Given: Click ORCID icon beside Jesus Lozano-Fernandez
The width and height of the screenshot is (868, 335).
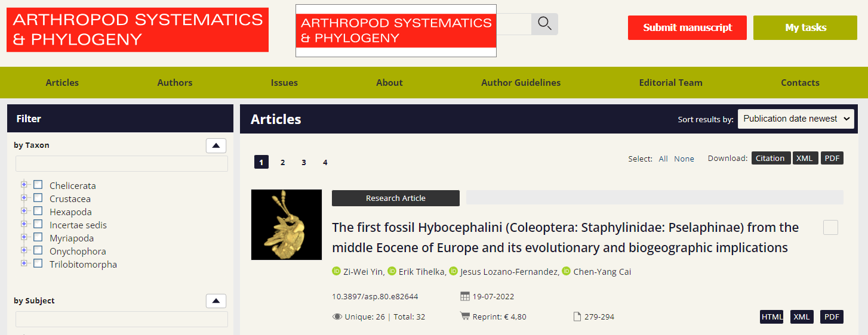Looking at the screenshot, I should click(x=453, y=271).
